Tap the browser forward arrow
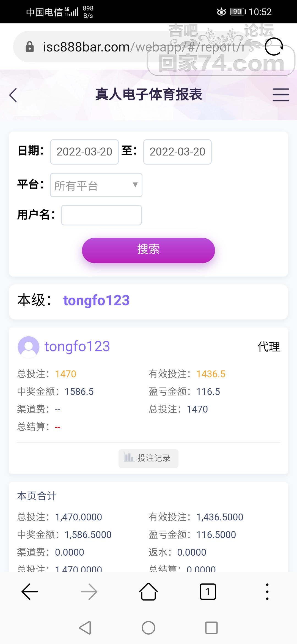 89,591
